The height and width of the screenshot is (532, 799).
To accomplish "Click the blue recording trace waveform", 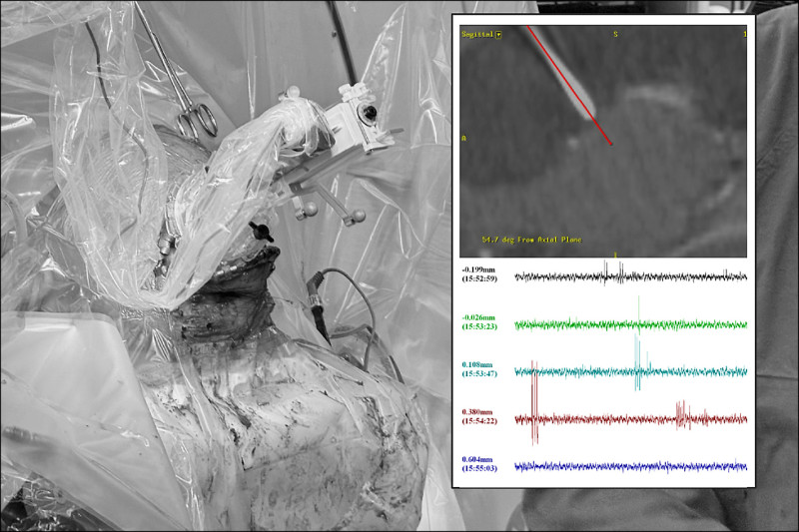I will 629,466.
